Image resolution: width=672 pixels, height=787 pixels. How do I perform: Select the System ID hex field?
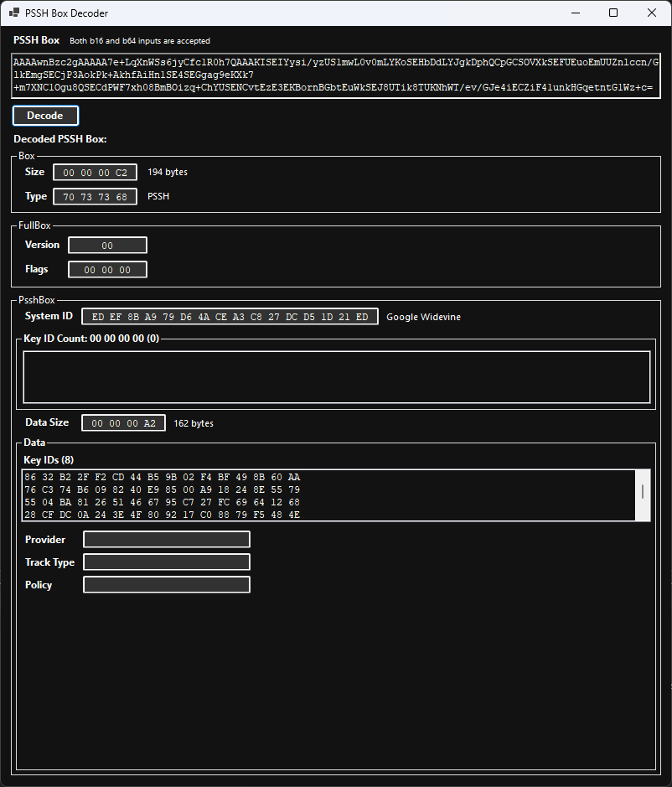pos(230,317)
